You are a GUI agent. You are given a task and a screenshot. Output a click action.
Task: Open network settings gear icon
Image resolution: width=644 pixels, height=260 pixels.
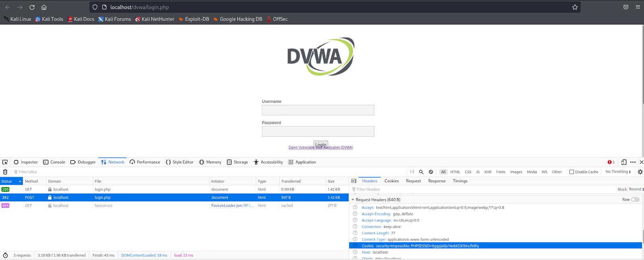tap(640, 172)
